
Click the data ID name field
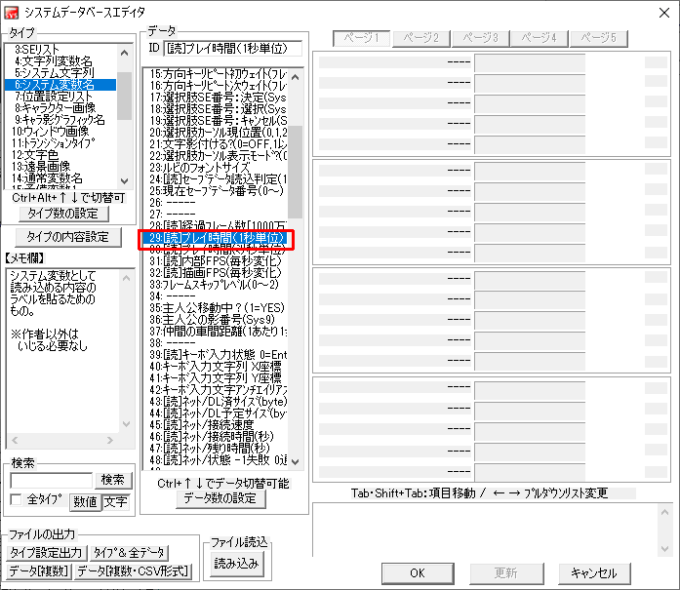[x=232, y=48]
